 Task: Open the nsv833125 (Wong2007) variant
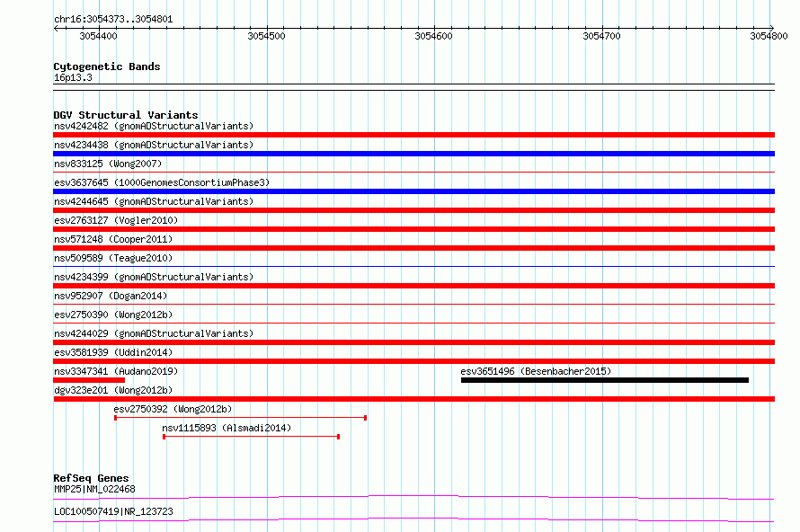tap(108, 164)
